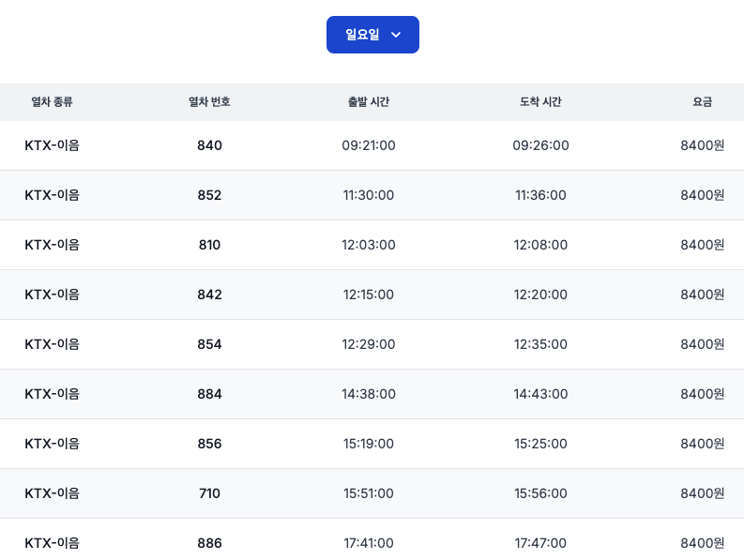Image resolution: width=744 pixels, height=560 pixels.
Task: Click arrival time 12:08:00
Action: coord(540,245)
